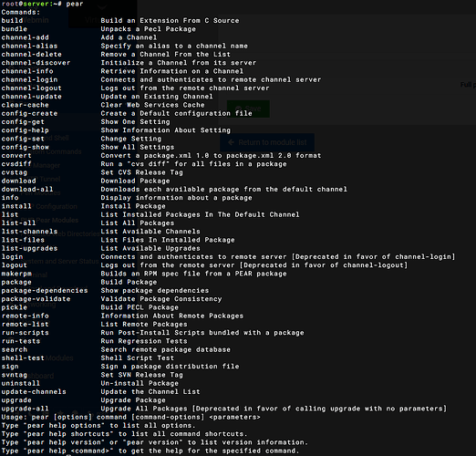Expand the faint Networking sidebar category

39,305
